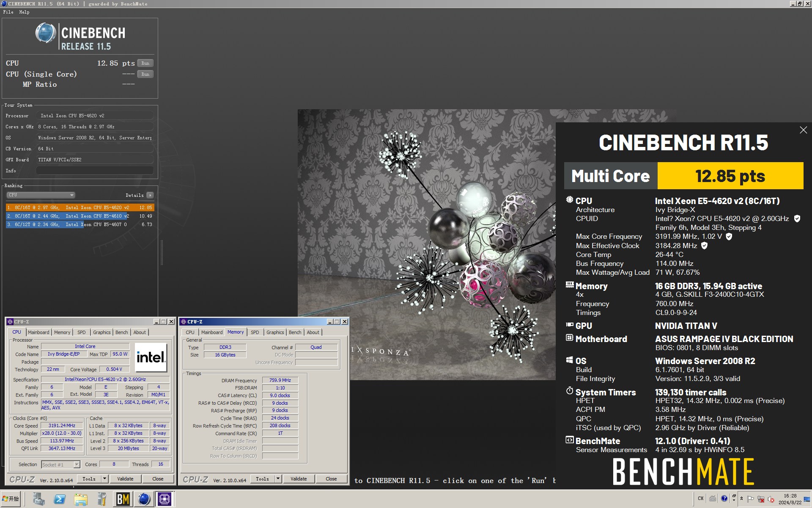Launch Windows PowerShell from the taskbar
The image size is (812, 508).
[x=60, y=500]
